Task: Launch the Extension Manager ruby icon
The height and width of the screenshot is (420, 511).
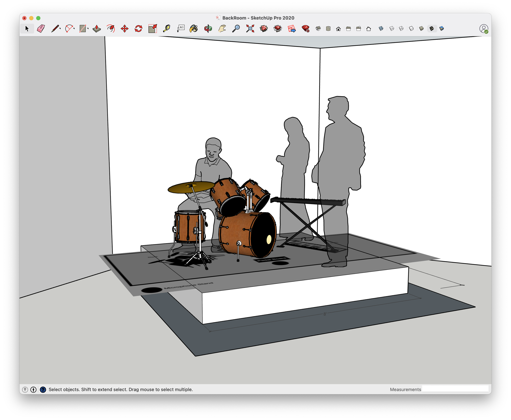Action: (306, 29)
